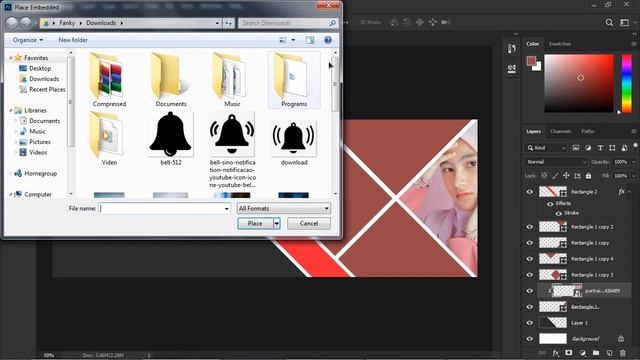Open the change view dropdown arrow
Viewport: 640px width, 360px height.
click(x=293, y=40)
